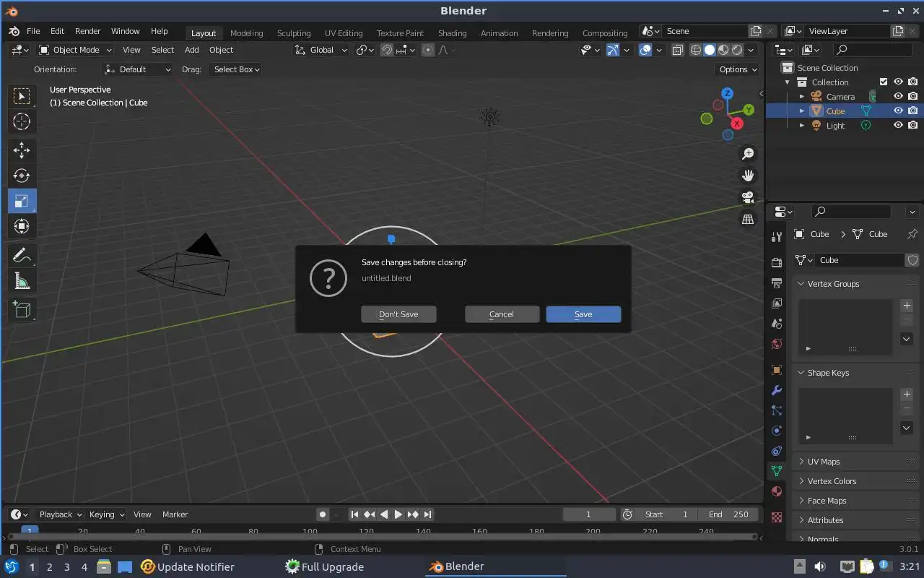This screenshot has height=578, width=924.
Task: Open the File menu
Action: tap(33, 31)
